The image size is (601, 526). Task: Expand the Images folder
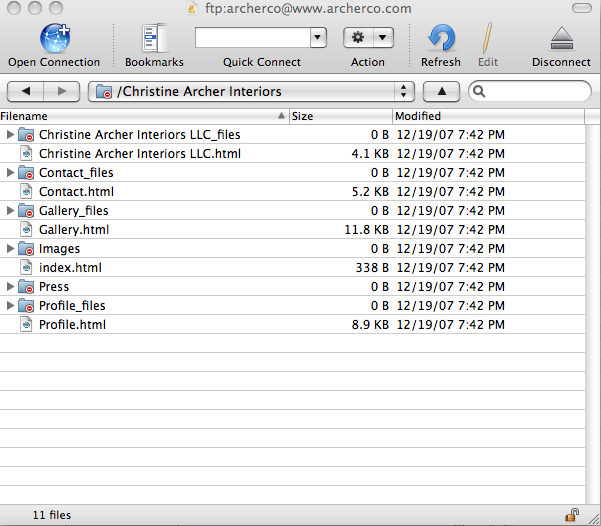pos(10,248)
